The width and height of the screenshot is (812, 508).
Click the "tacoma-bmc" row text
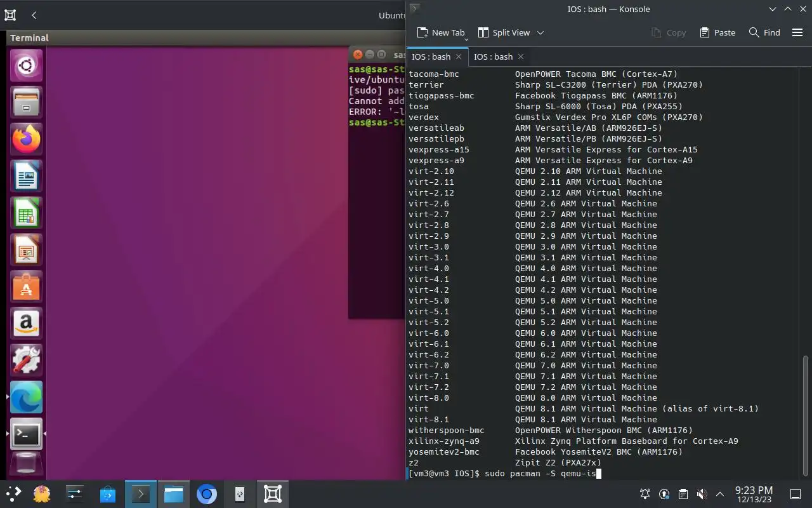click(x=434, y=74)
